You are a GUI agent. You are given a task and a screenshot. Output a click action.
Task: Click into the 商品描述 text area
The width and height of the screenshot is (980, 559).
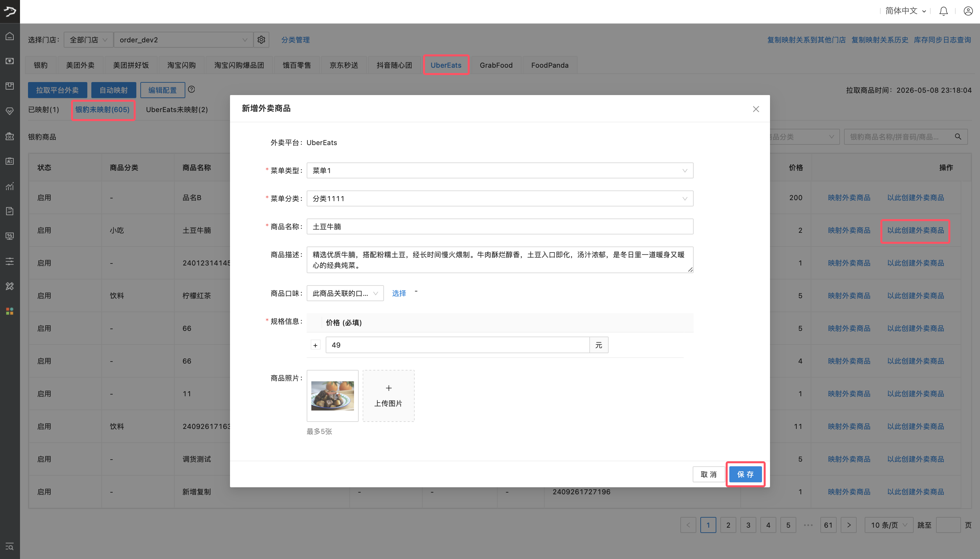500,260
